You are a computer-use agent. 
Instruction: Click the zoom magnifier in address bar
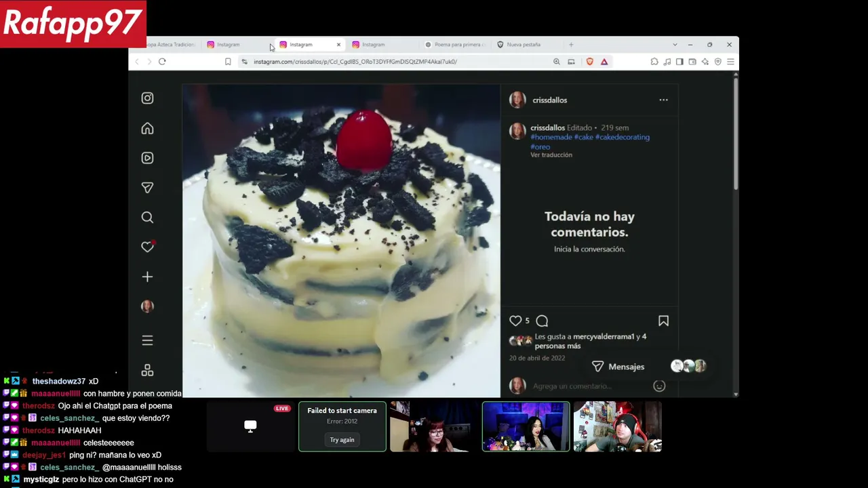point(557,62)
